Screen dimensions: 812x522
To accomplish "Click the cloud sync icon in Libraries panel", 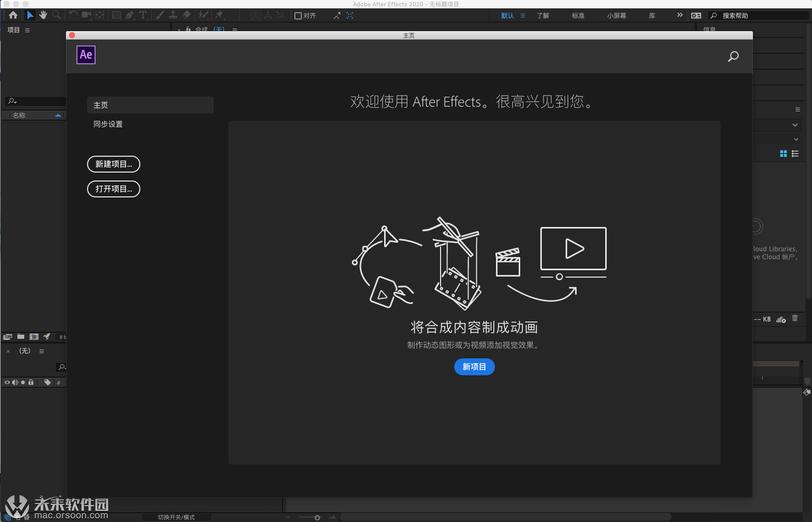I will (781, 319).
